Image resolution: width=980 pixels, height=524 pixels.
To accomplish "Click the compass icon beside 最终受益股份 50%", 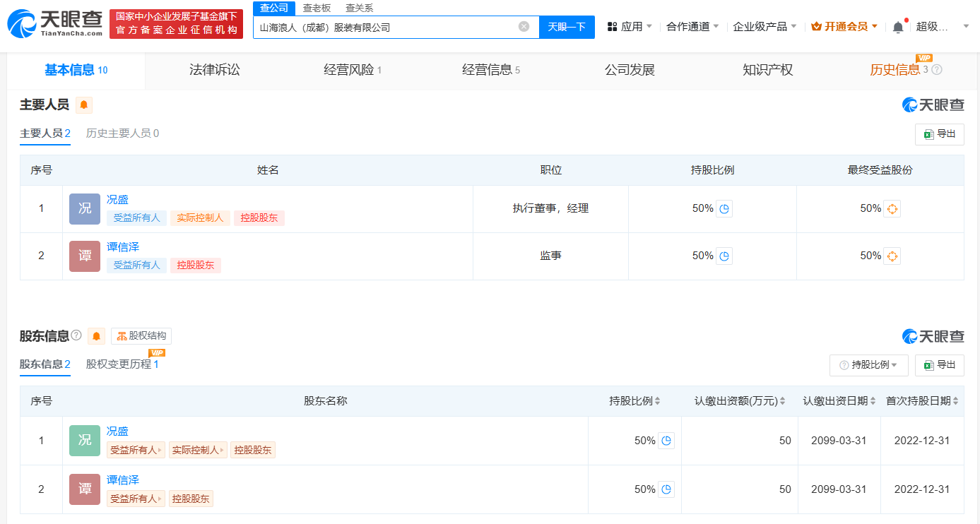I will pos(892,208).
